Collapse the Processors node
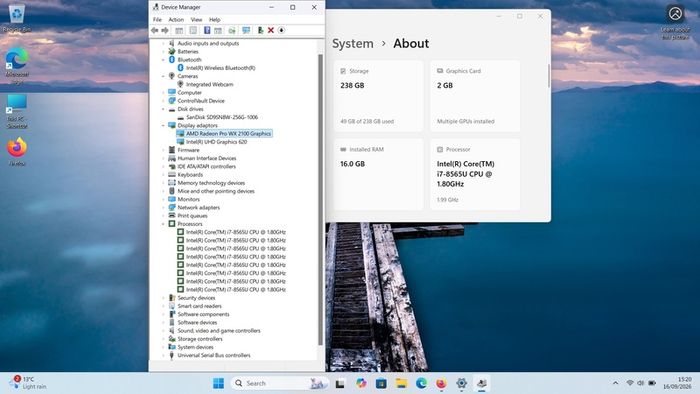700x394 pixels. point(163,224)
